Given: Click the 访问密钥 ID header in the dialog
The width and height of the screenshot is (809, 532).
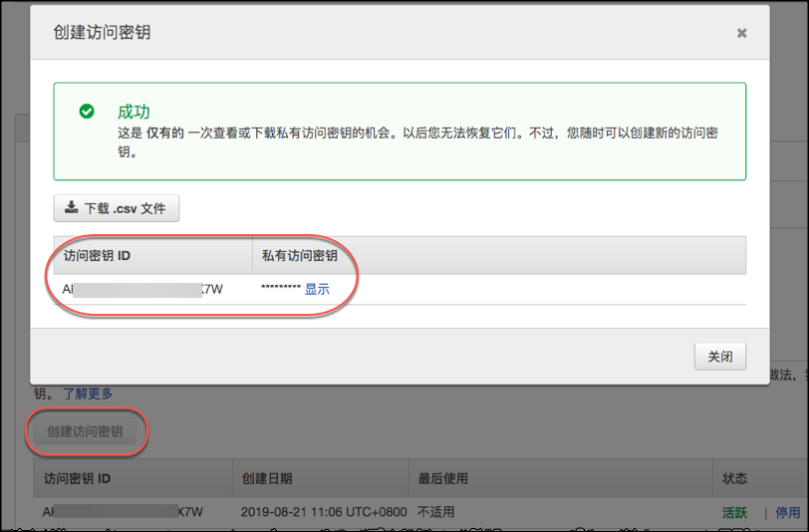Looking at the screenshot, I should 97,255.
